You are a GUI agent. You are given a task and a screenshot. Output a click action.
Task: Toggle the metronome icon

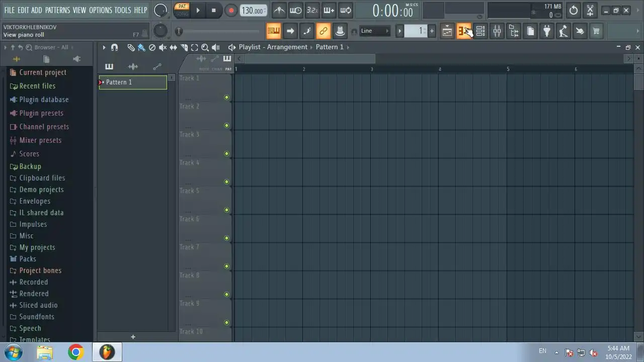[279, 10]
